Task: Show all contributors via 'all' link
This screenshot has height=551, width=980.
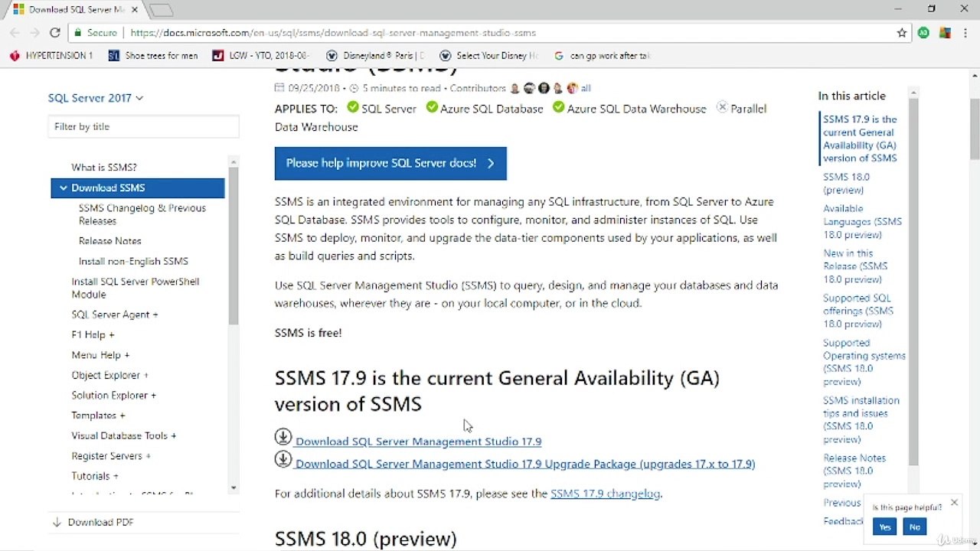Action: [x=586, y=88]
